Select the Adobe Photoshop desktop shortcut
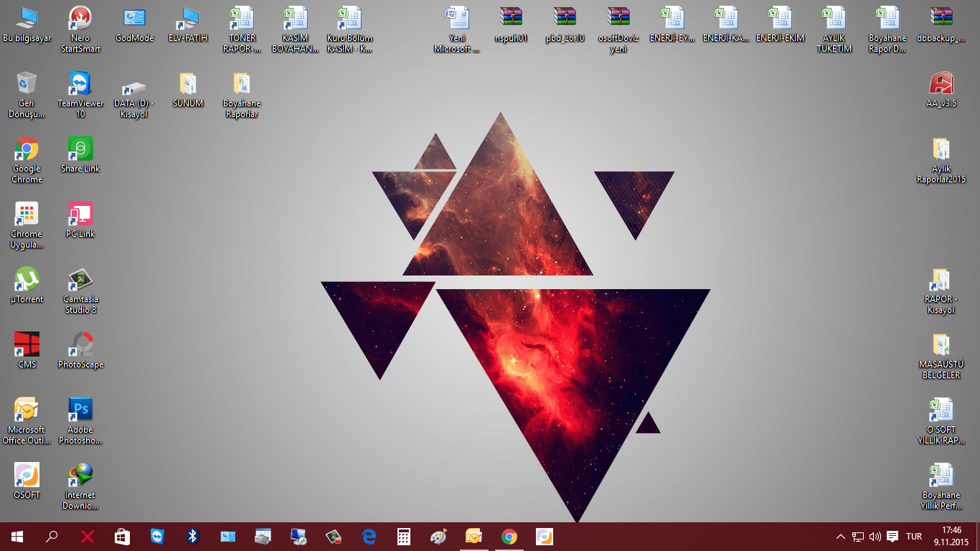Viewport: 980px width, 551px height. pos(80,422)
